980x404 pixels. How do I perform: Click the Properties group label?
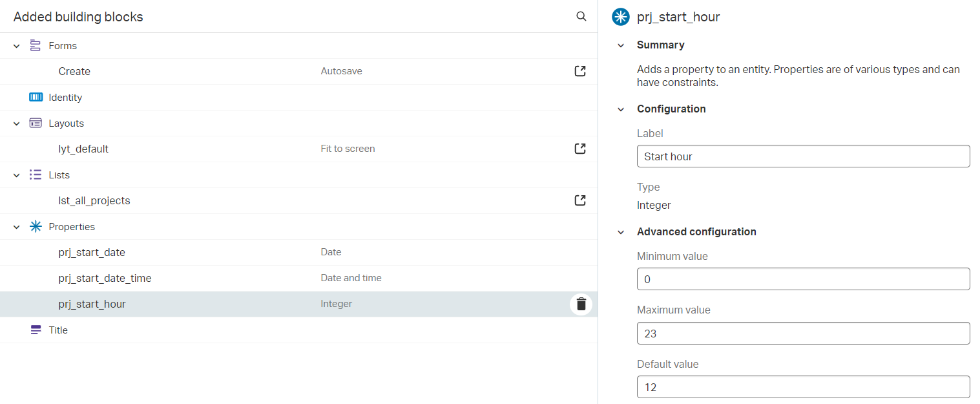tap(72, 227)
